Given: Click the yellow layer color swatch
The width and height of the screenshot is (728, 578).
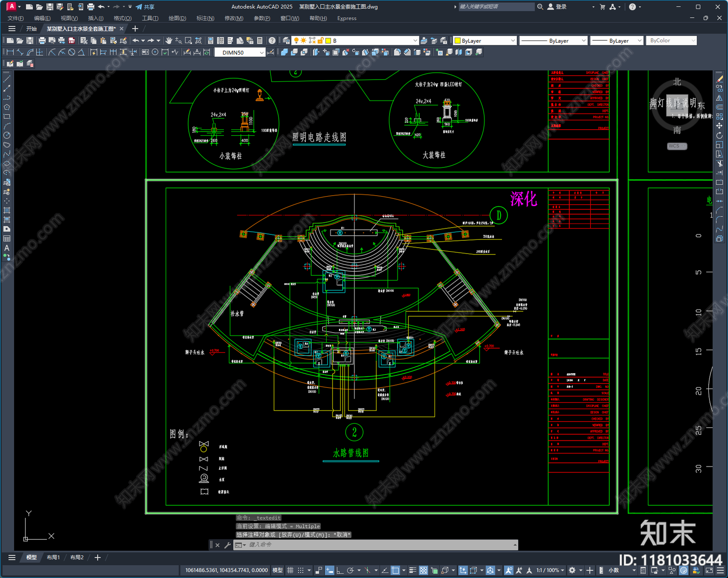Looking at the screenshot, I should coord(328,41).
